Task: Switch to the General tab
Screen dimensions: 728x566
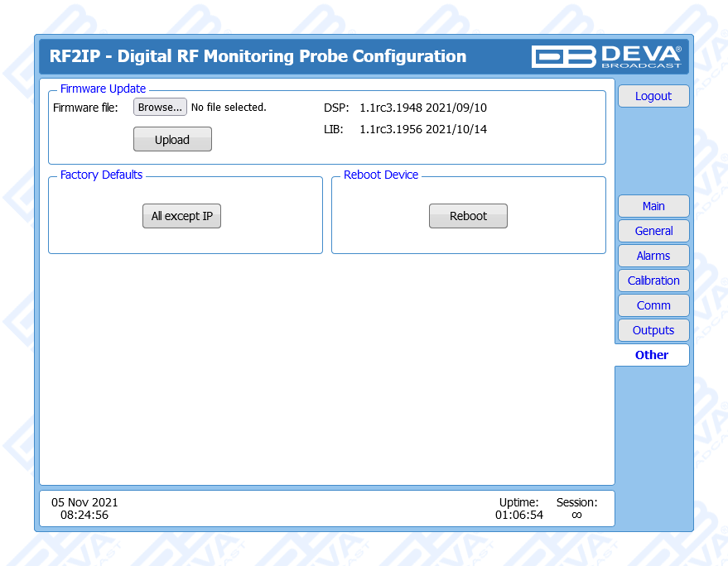Action: tap(653, 231)
